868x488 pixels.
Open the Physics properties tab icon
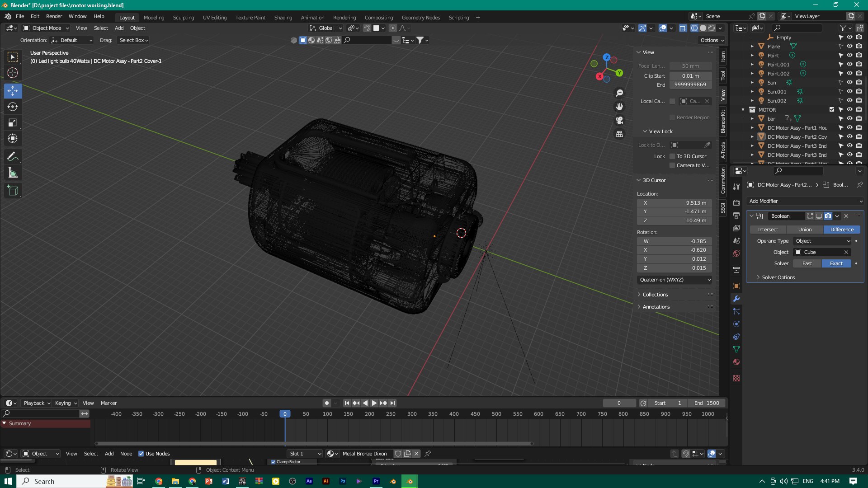tap(736, 324)
